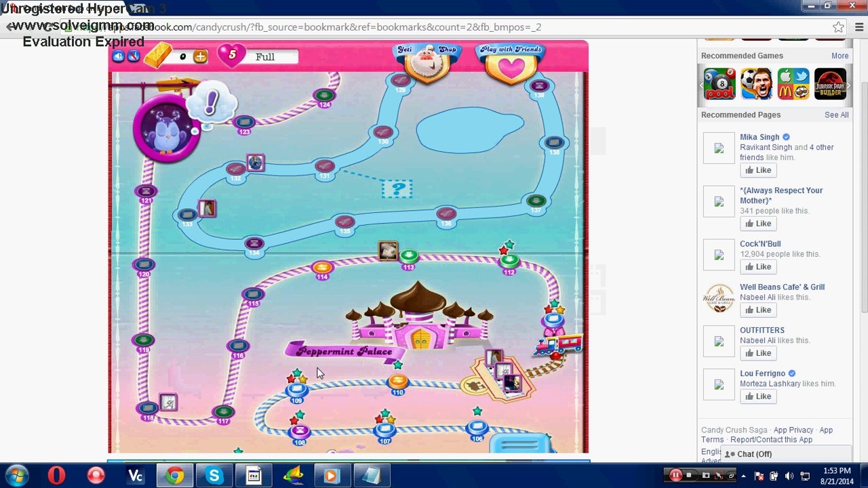Select level 120 on the map

pyautogui.click(x=144, y=265)
